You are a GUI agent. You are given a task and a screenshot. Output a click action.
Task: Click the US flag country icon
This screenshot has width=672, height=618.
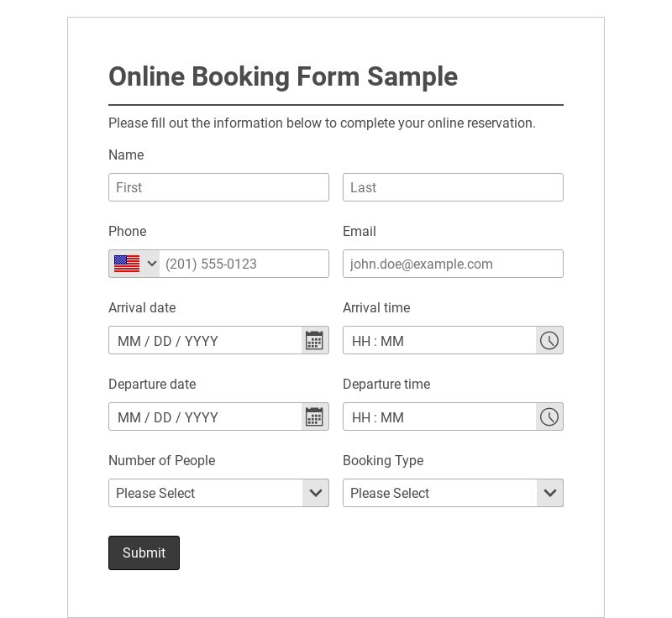click(x=127, y=264)
